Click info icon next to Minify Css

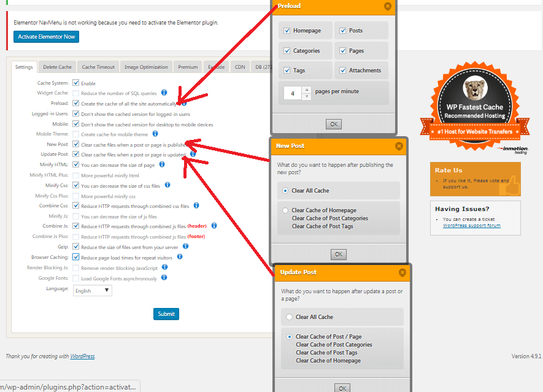pos(168,185)
